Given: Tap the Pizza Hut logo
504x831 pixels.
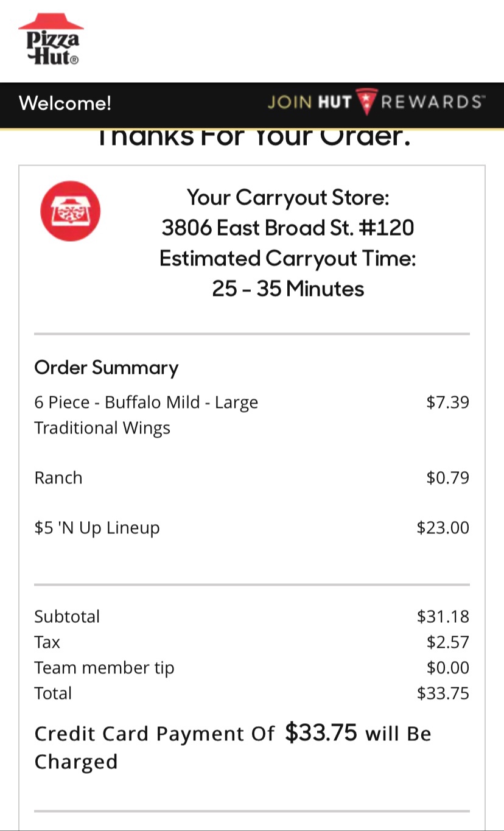Looking at the screenshot, I should pos(51,40).
